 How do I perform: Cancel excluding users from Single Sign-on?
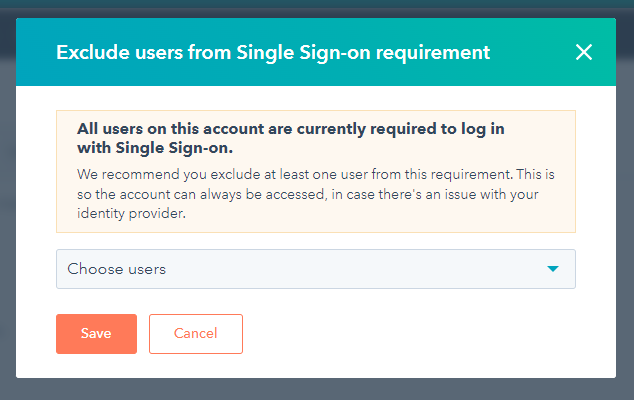(195, 334)
